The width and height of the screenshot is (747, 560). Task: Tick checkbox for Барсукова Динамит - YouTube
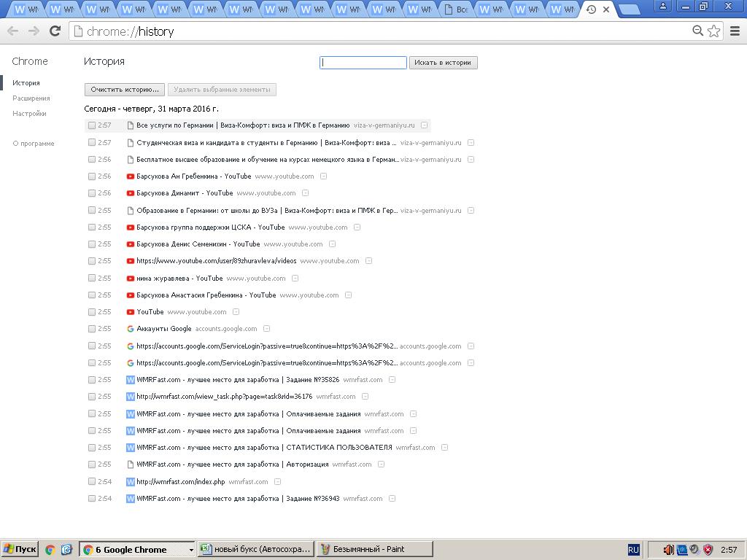pyautogui.click(x=92, y=192)
